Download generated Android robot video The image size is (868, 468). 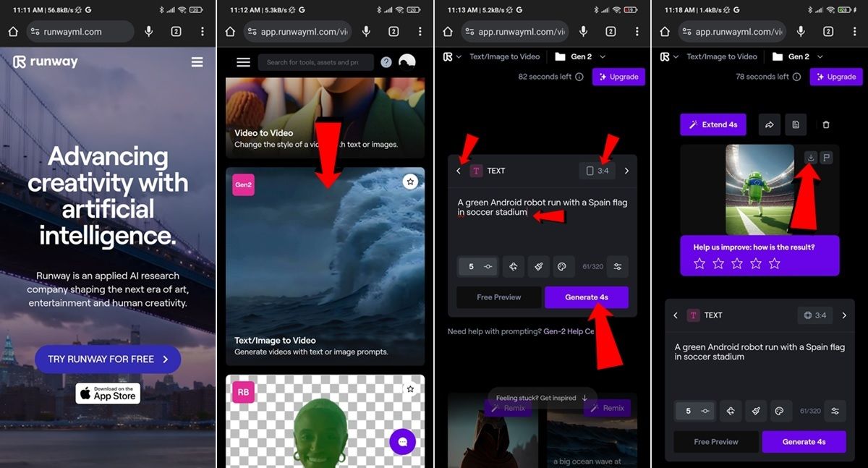coord(812,158)
